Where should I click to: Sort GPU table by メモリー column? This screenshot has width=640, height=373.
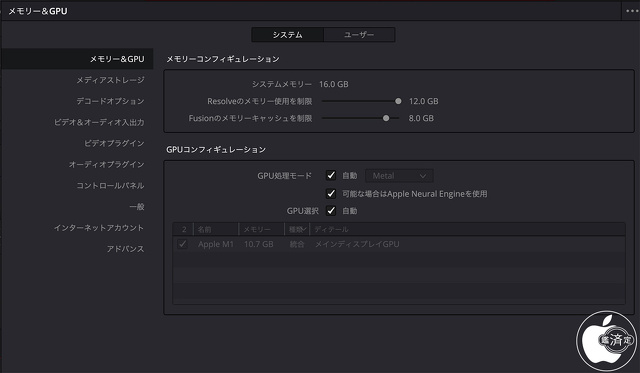coord(262,229)
